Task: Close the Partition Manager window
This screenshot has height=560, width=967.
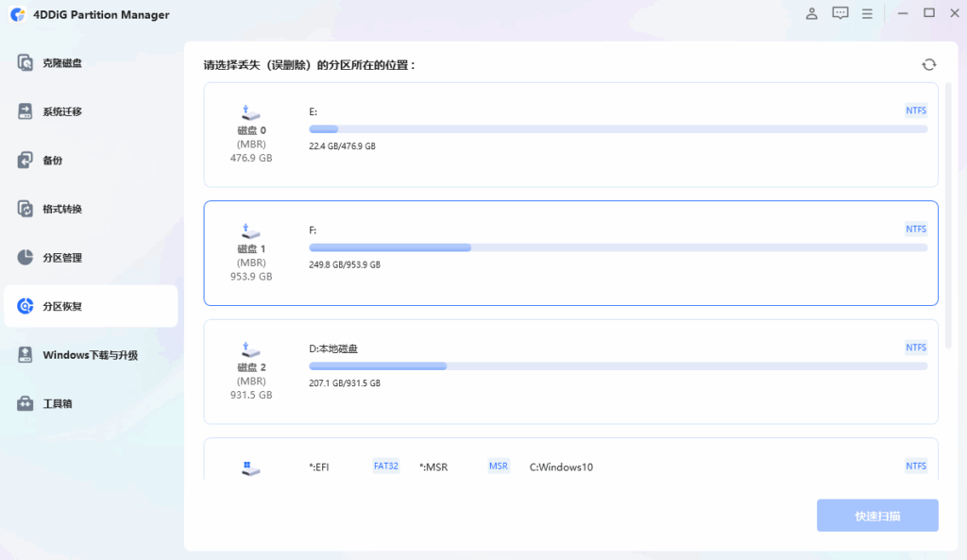Action: tap(955, 13)
